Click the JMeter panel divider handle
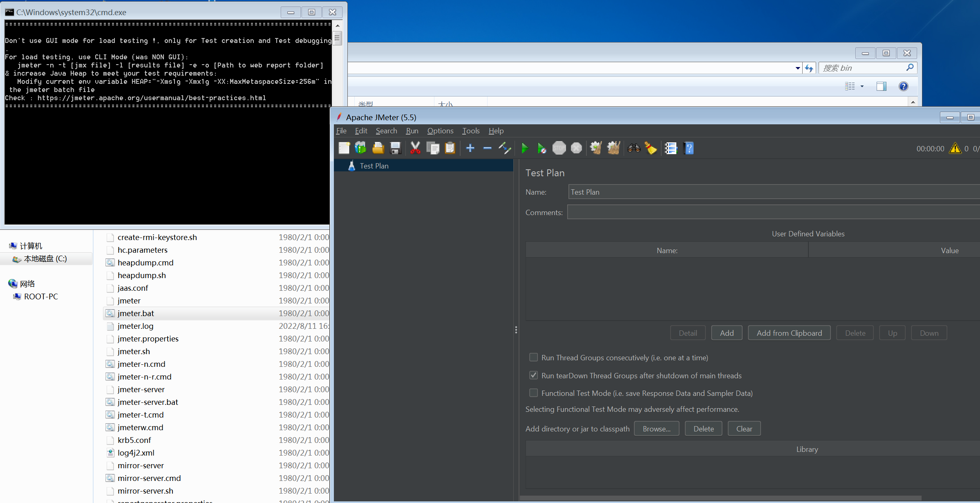Image resolution: width=980 pixels, height=503 pixels. point(516,330)
